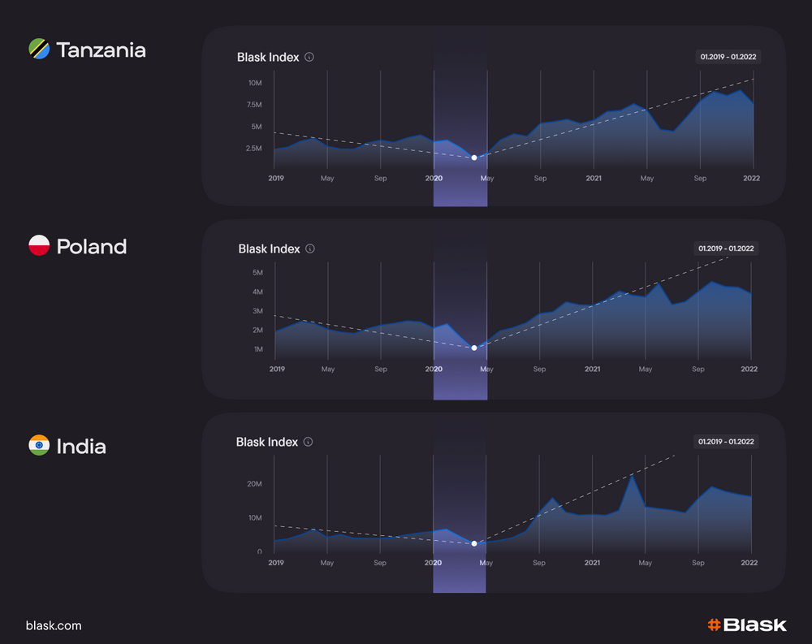Click the Blask logo in footer
This screenshot has height=644, width=812.
coord(746,625)
